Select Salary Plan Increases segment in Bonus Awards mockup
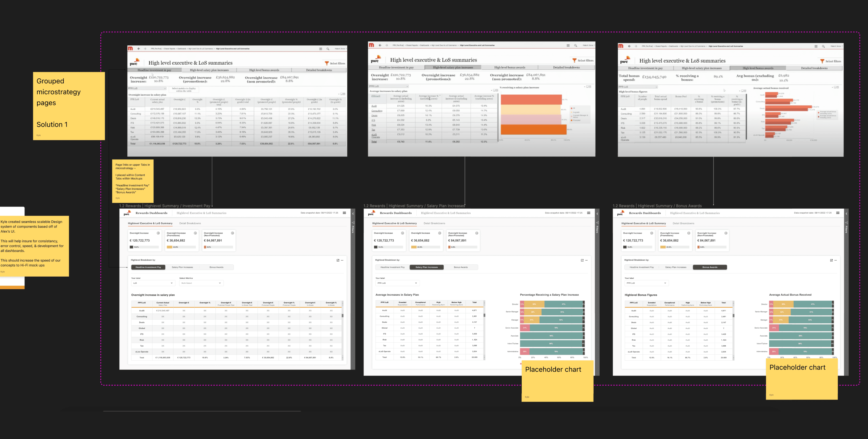The height and width of the screenshot is (439, 868). point(676,267)
